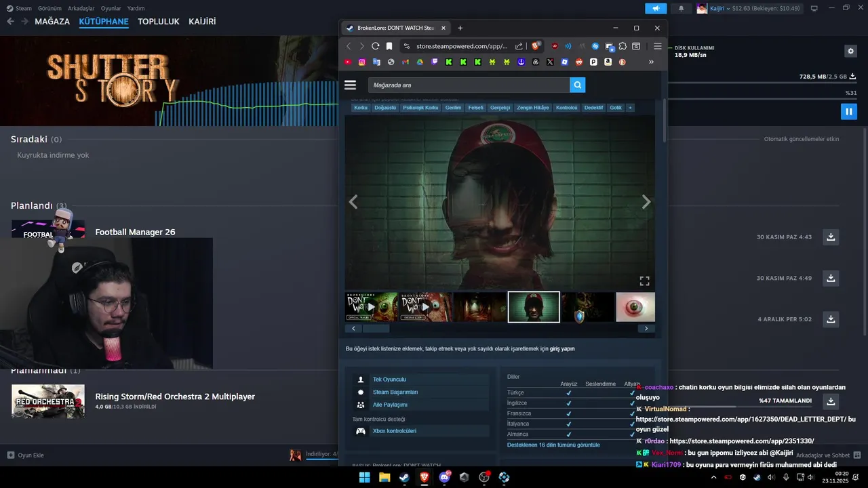Click microphone icon in system tray
This screenshot has height=488, width=868.
pyautogui.click(x=786, y=477)
